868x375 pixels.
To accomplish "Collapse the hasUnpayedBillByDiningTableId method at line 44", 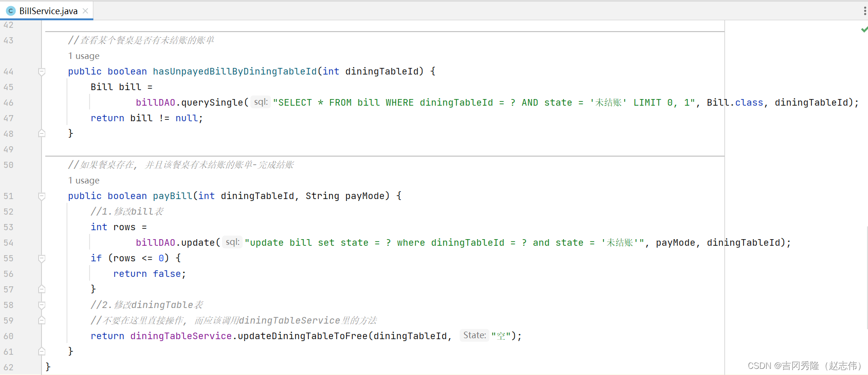I will click(x=41, y=72).
